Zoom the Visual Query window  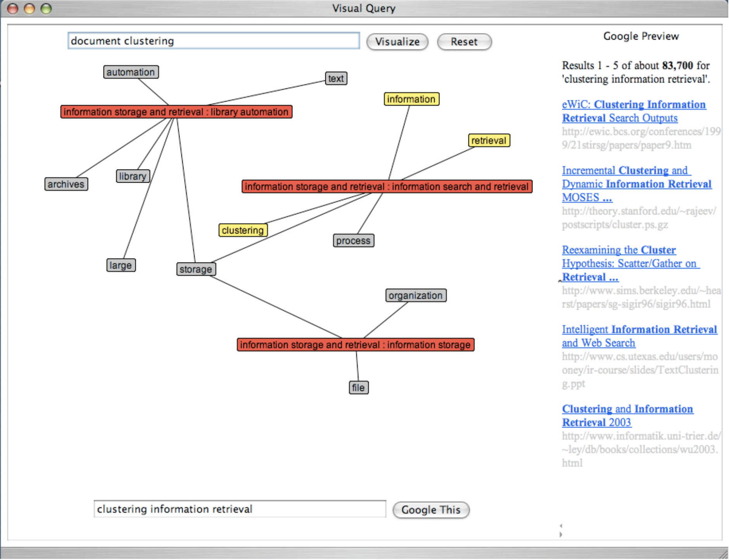pyautogui.click(x=46, y=9)
